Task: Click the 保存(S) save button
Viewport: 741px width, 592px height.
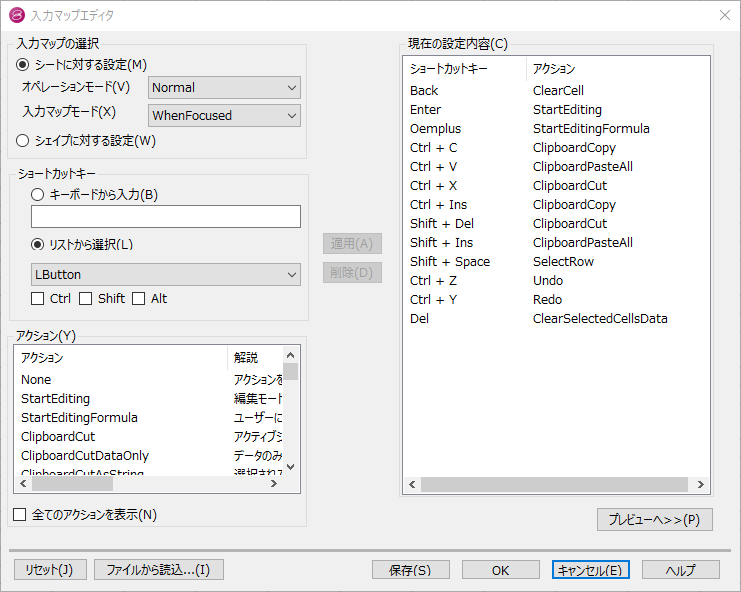Action: pyautogui.click(x=409, y=570)
